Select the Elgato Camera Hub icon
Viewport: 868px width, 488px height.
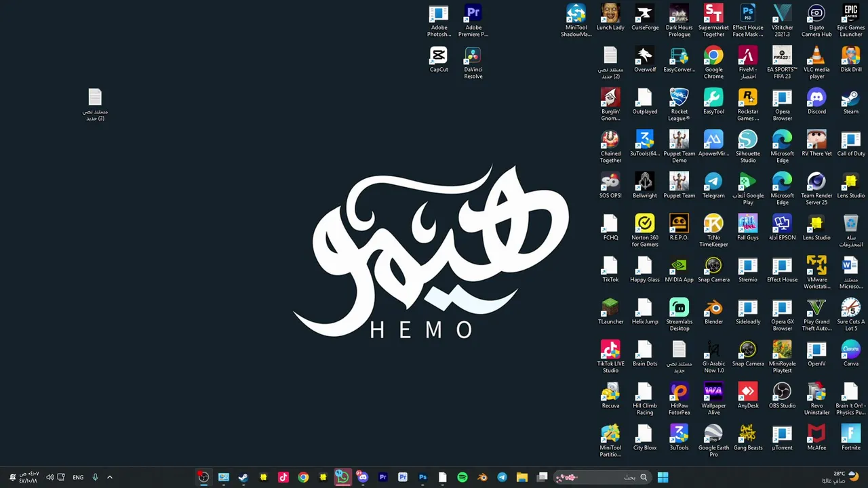[816, 21]
